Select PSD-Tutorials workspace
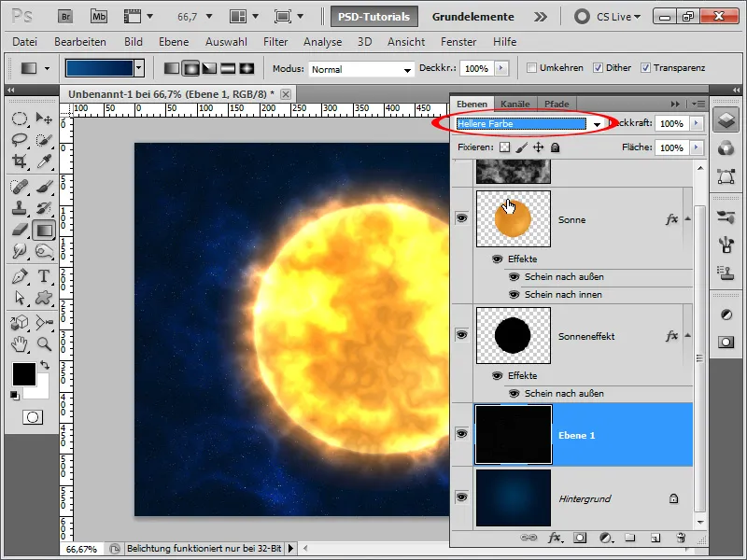 [374, 17]
